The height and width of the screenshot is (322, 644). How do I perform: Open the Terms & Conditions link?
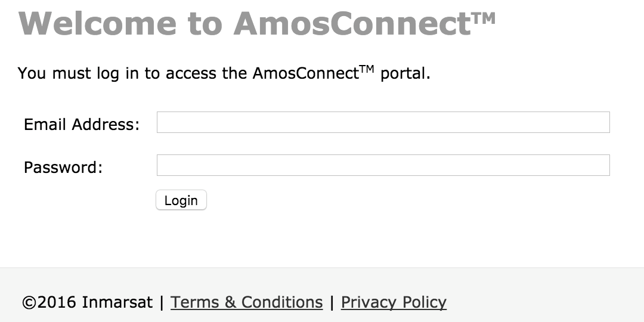(246, 302)
